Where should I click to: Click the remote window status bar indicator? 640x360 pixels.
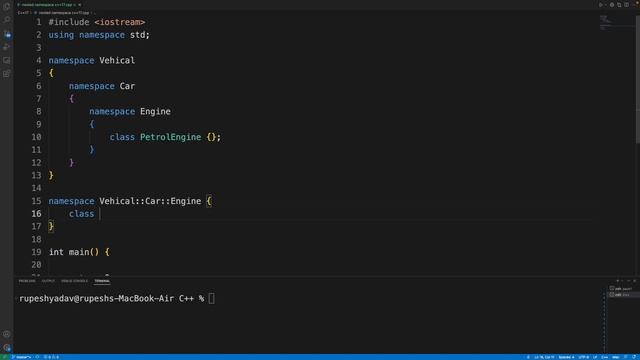coord(4,357)
